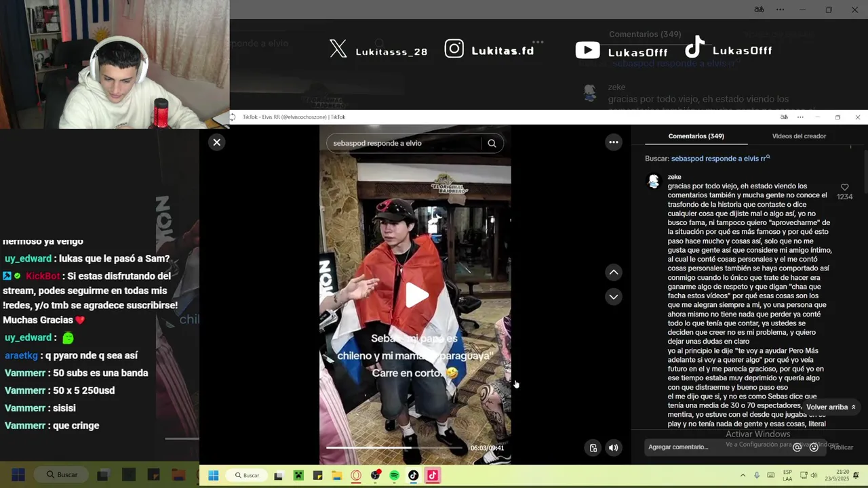Switch to Videos del creador tab

click(799, 136)
